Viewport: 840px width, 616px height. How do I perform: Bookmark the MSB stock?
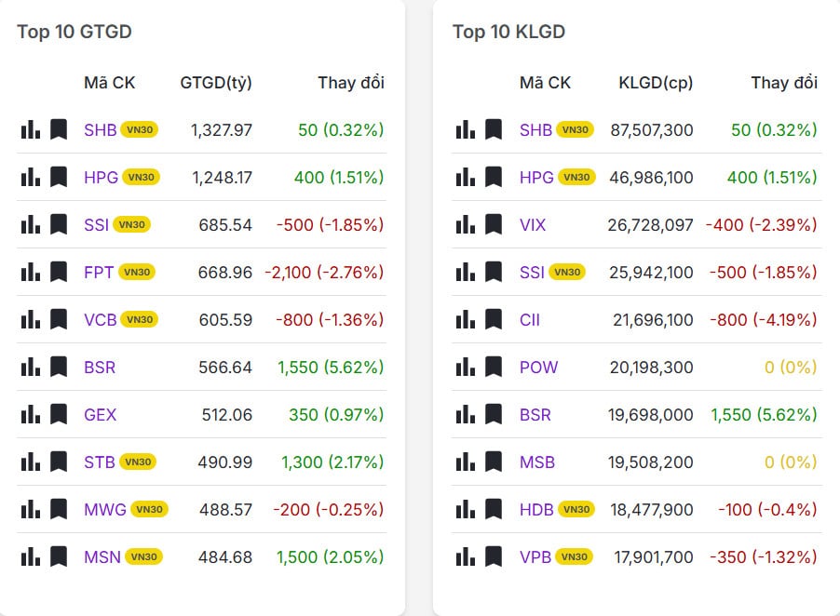(495, 462)
